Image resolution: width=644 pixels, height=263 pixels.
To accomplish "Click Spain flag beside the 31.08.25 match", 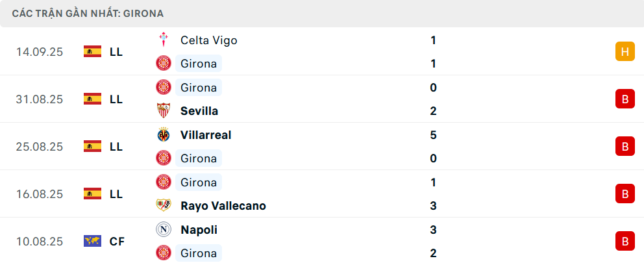I will click(x=93, y=99).
